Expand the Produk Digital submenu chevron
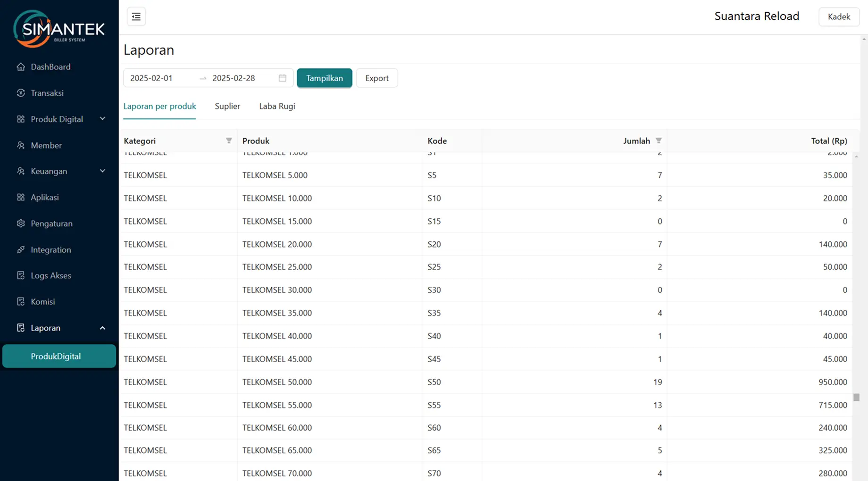This screenshot has height=481, width=868. 102,119
